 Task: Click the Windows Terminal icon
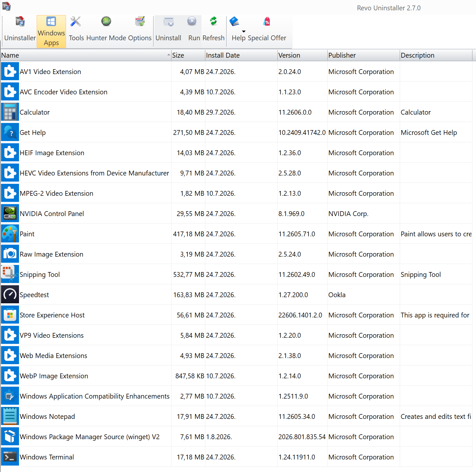[x=10, y=457]
